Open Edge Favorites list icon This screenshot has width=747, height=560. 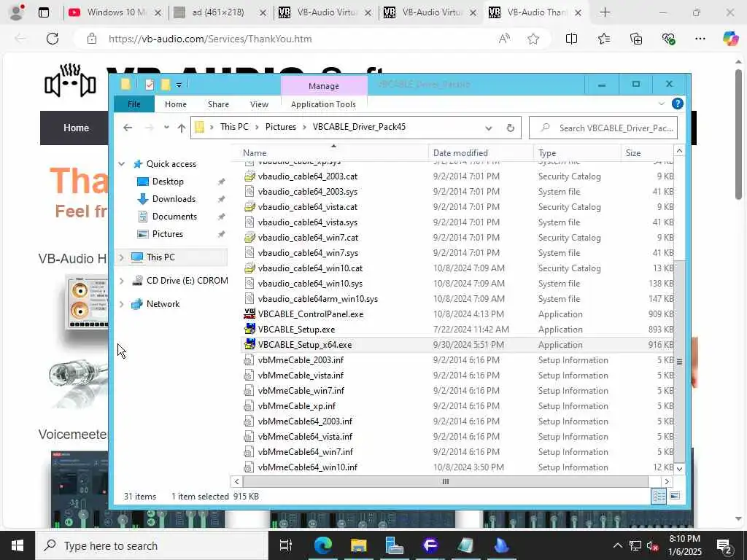coord(603,39)
